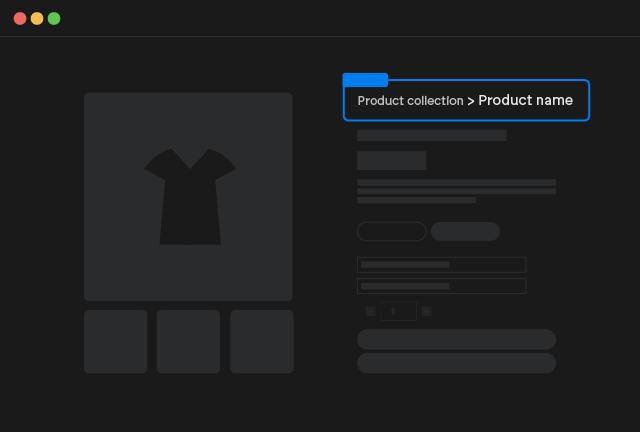Screen dimensions: 640x432
Task: Select the third thumbnail under the product image
Action: point(261,341)
